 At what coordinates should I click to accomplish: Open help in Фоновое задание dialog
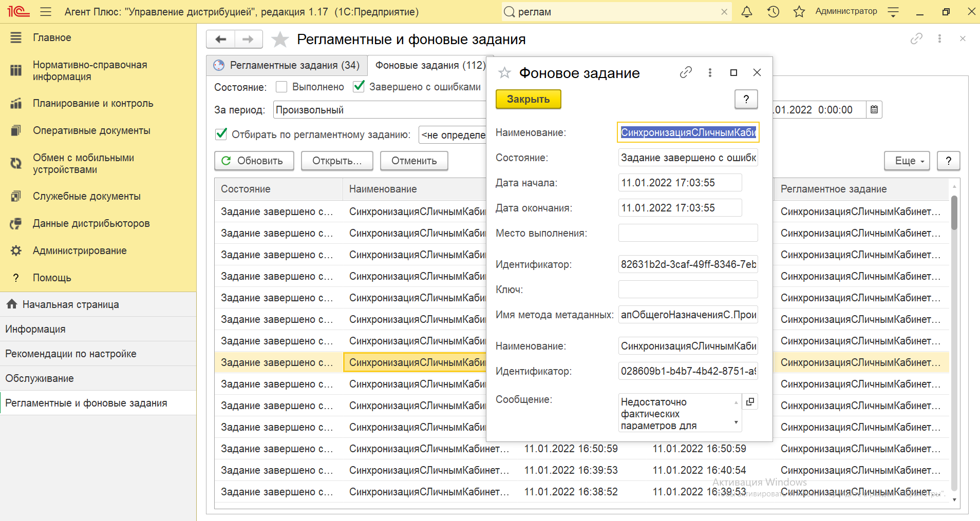[x=746, y=99]
